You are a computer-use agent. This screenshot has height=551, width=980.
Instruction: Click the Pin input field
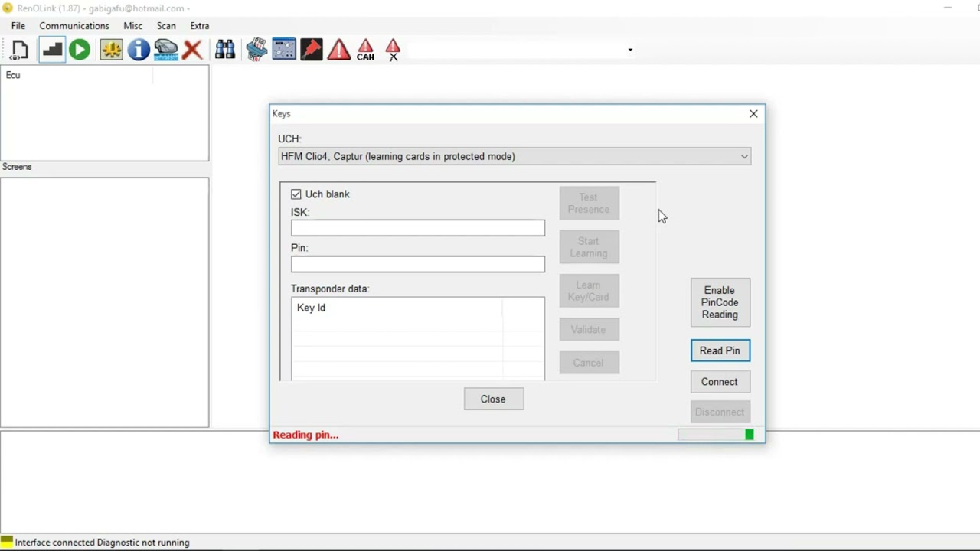pyautogui.click(x=418, y=264)
